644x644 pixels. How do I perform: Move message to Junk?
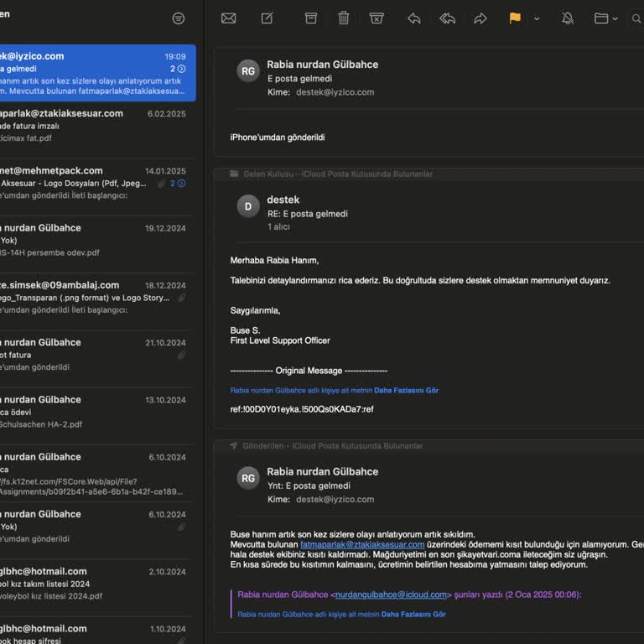coord(377,18)
